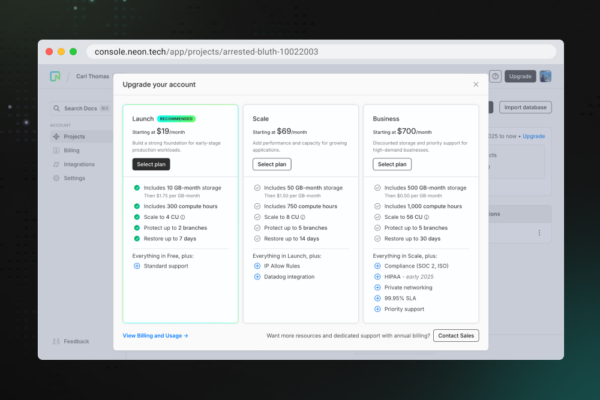The width and height of the screenshot is (600, 400).
Task: Click plus icon beside Standard support
Action: point(137,266)
